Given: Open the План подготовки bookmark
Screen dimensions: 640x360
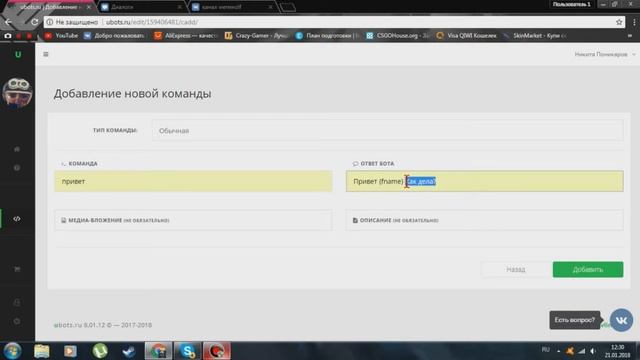Looking at the screenshot, I should click(x=328, y=36).
